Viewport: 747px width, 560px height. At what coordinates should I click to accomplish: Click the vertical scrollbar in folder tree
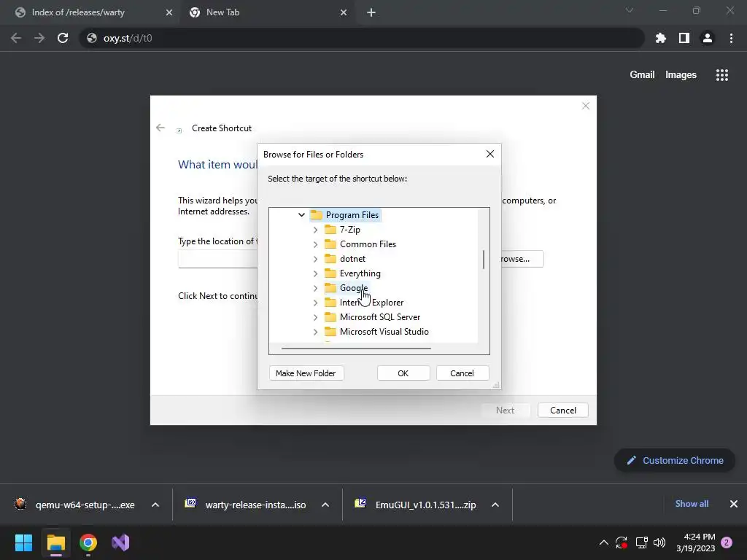point(484,260)
